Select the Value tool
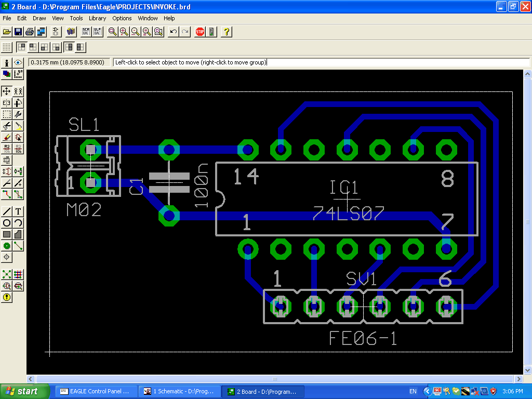 (x=18, y=149)
